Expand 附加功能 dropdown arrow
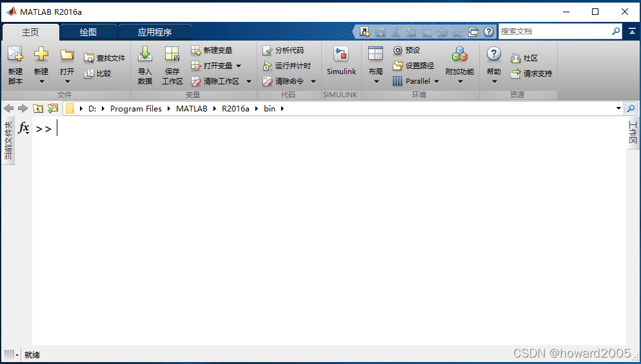 pyautogui.click(x=460, y=81)
